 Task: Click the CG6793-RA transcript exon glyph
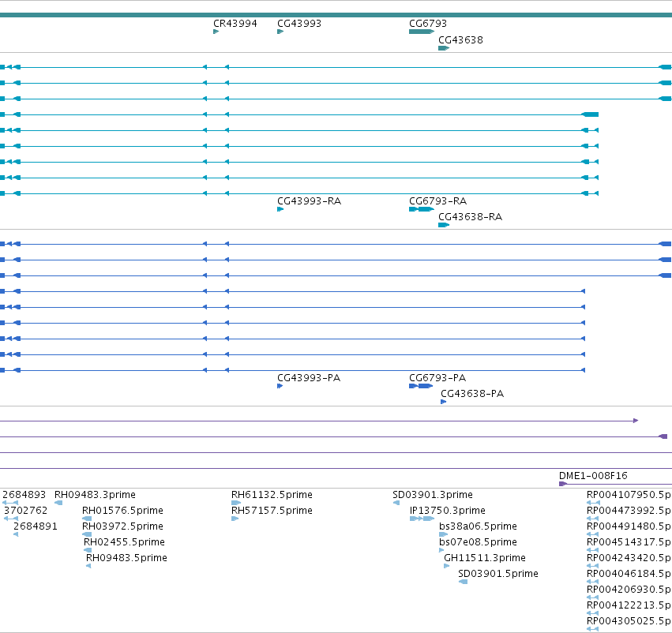point(422,209)
